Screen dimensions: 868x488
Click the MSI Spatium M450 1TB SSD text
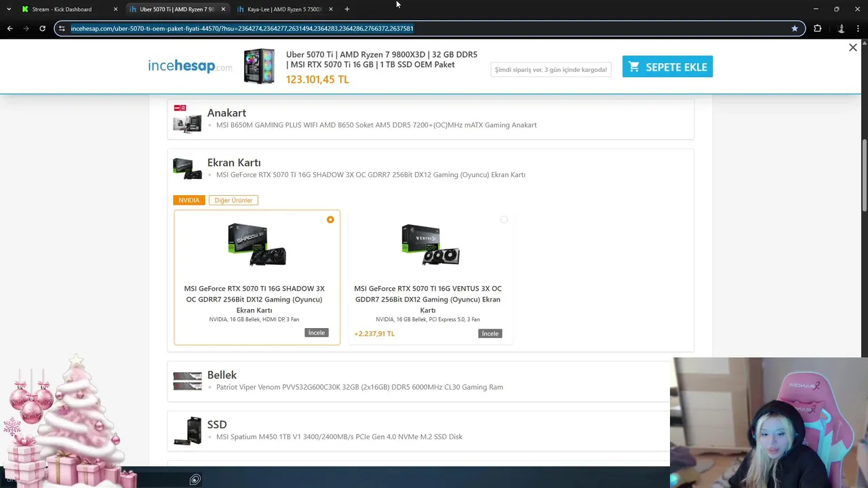[339, 436]
